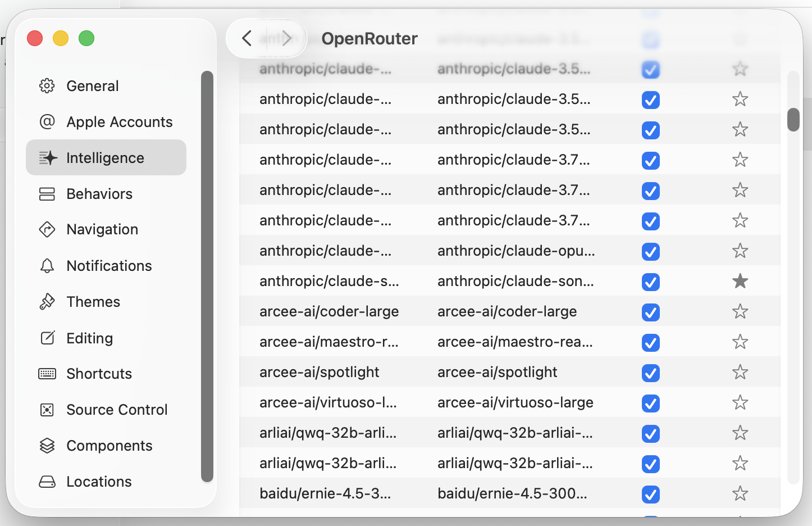
Task: Open the Editing settings icon
Action: 47,338
